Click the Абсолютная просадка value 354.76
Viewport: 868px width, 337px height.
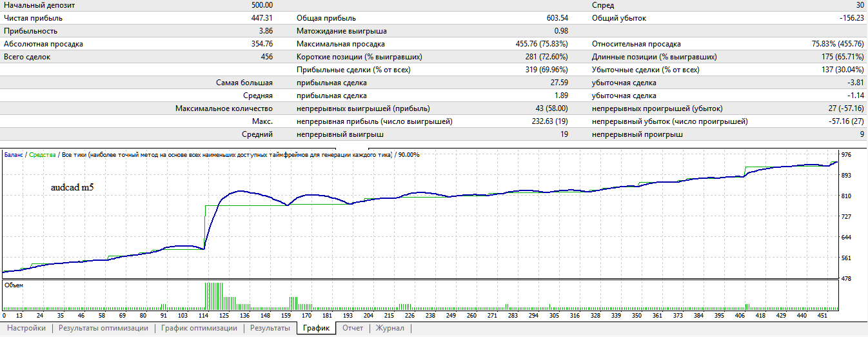click(262, 44)
